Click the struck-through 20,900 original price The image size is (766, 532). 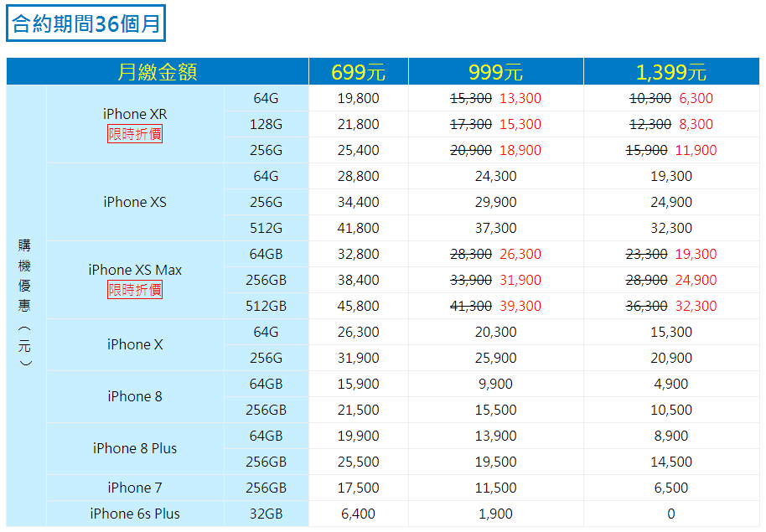(x=471, y=150)
